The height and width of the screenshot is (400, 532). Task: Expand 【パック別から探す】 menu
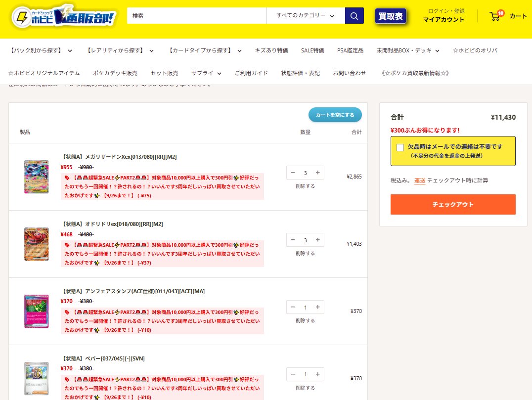41,50
